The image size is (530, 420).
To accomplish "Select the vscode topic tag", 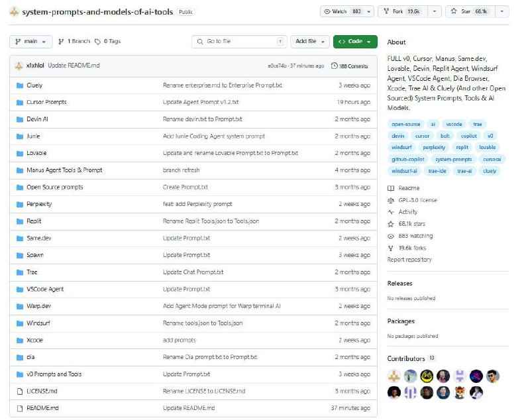I will (x=454, y=125).
